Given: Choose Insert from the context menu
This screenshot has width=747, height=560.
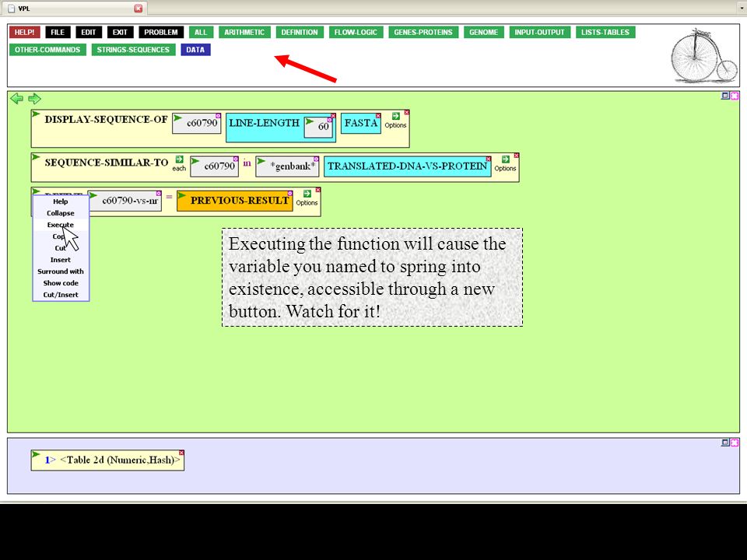Looking at the screenshot, I should 61,260.
